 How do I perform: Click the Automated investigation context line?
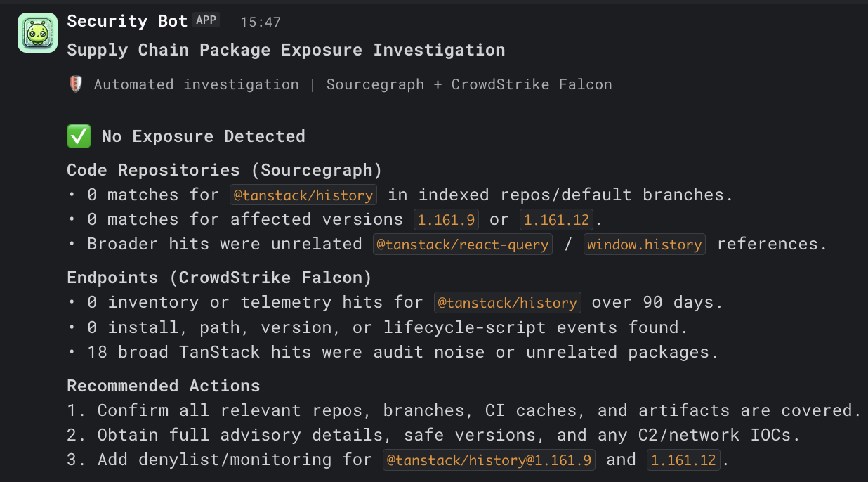353,84
